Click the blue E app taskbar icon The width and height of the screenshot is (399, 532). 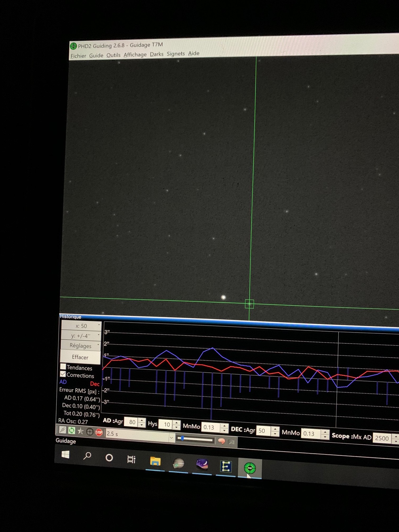click(x=226, y=467)
